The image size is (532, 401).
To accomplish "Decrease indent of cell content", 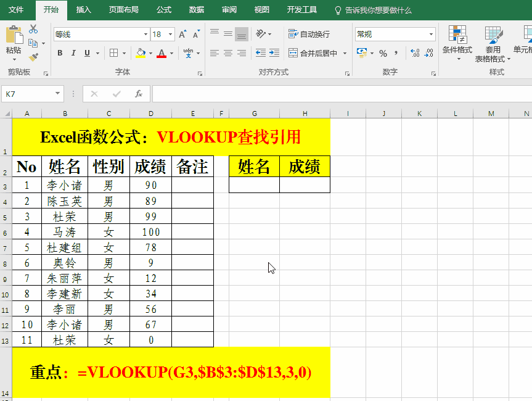I will [x=261, y=53].
